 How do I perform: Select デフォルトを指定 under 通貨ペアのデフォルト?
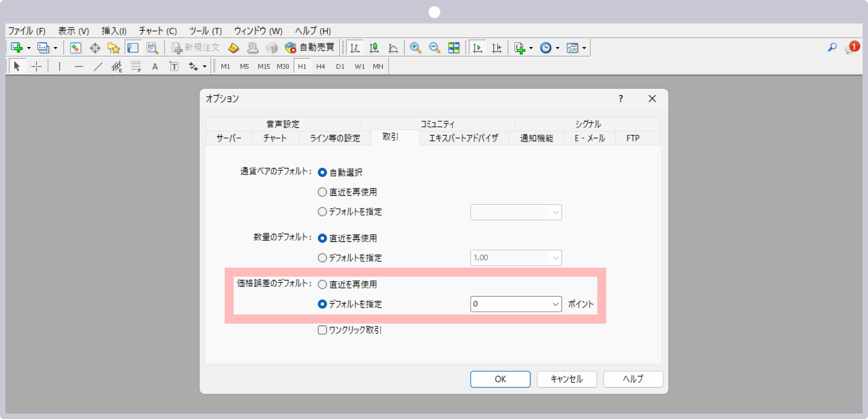tap(350, 212)
